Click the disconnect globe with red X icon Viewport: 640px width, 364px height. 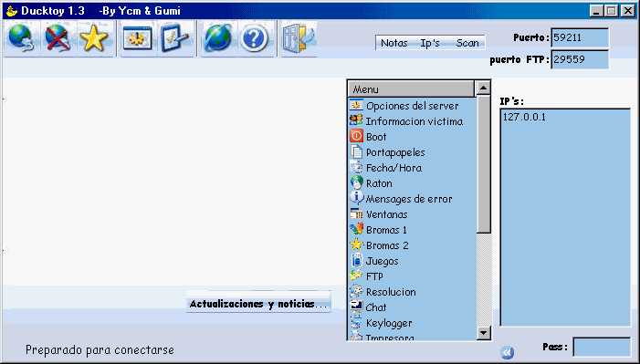point(58,38)
